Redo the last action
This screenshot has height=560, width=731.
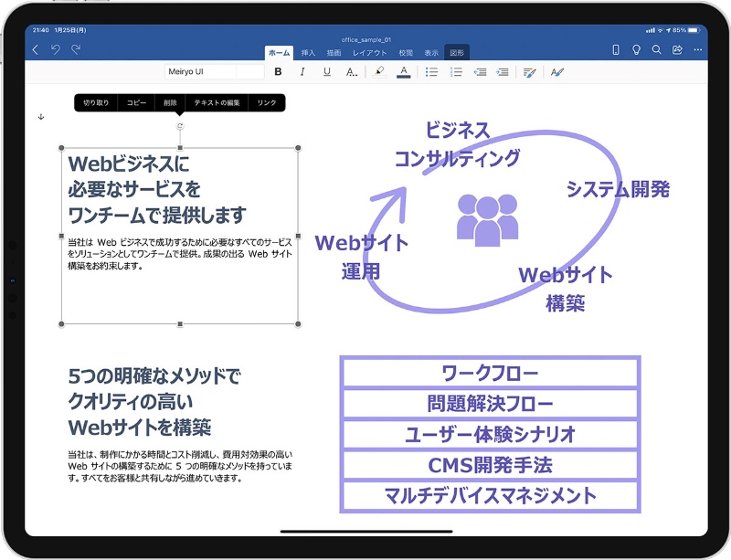coord(76,49)
